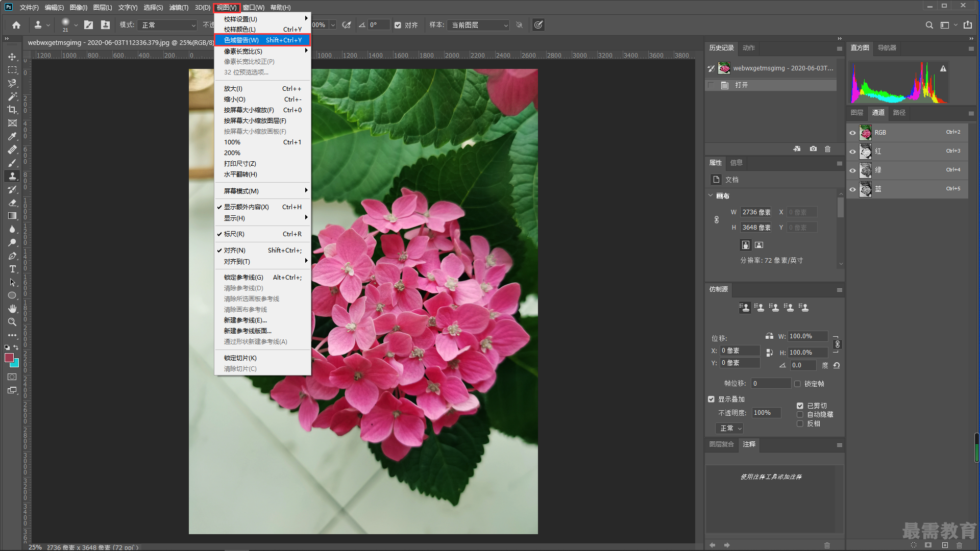This screenshot has height=551, width=980.
Task: Select the Healing Brush tool
Action: [12, 149]
